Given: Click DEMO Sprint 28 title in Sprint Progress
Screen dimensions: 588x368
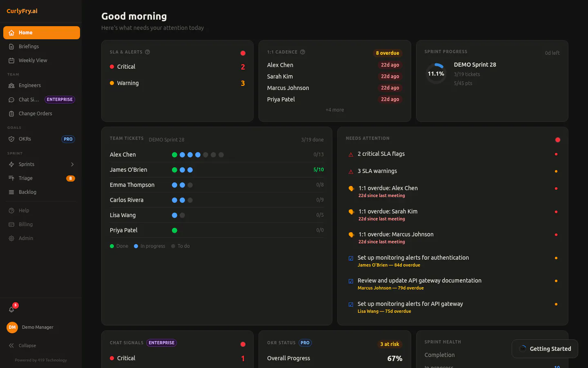Looking at the screenshot, I should point(475,65).
